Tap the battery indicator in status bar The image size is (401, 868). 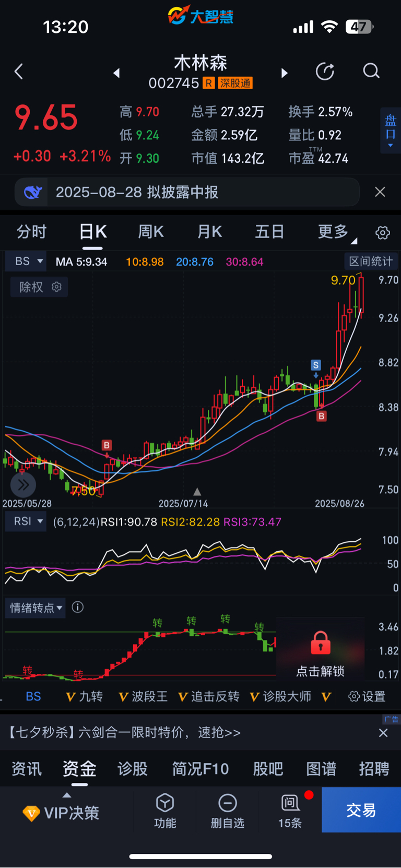pyautogui.click(x=359, y=27)
